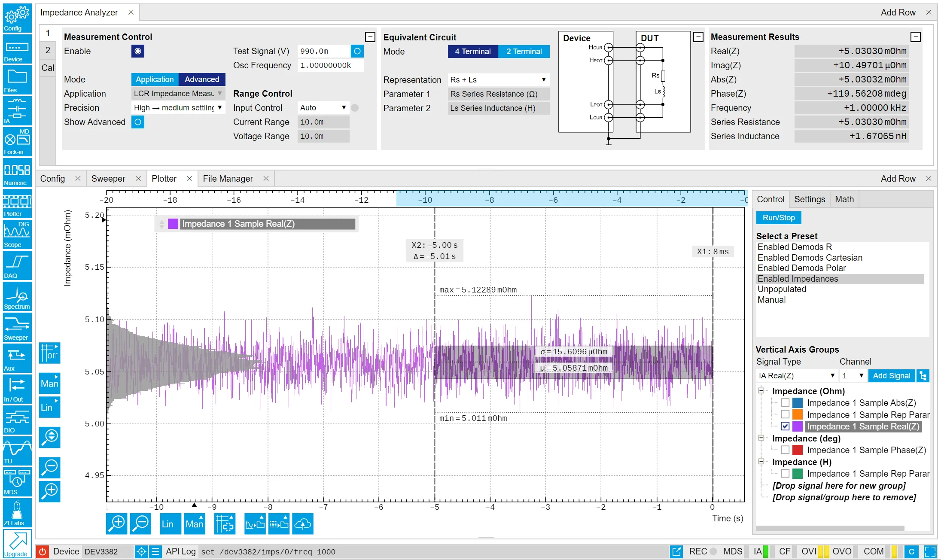Click the red Phase(Z) color swatch
941x560 pixels.
798,450
